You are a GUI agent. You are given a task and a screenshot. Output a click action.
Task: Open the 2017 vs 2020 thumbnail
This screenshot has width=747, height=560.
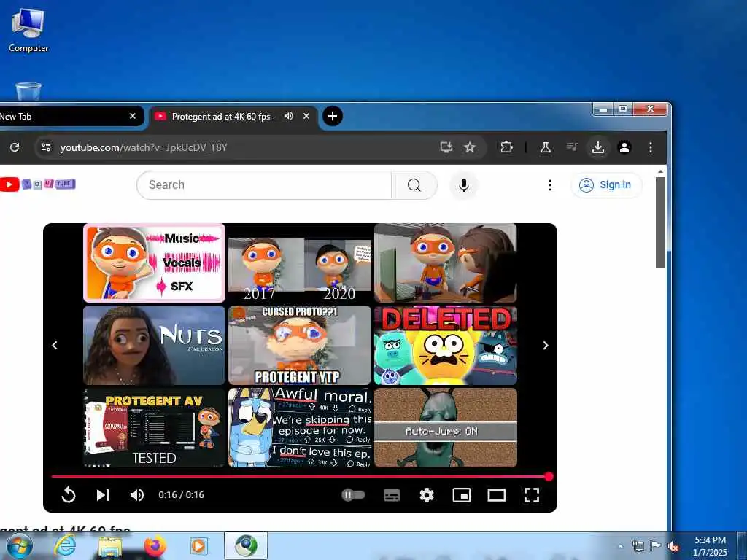coord(300,262)
